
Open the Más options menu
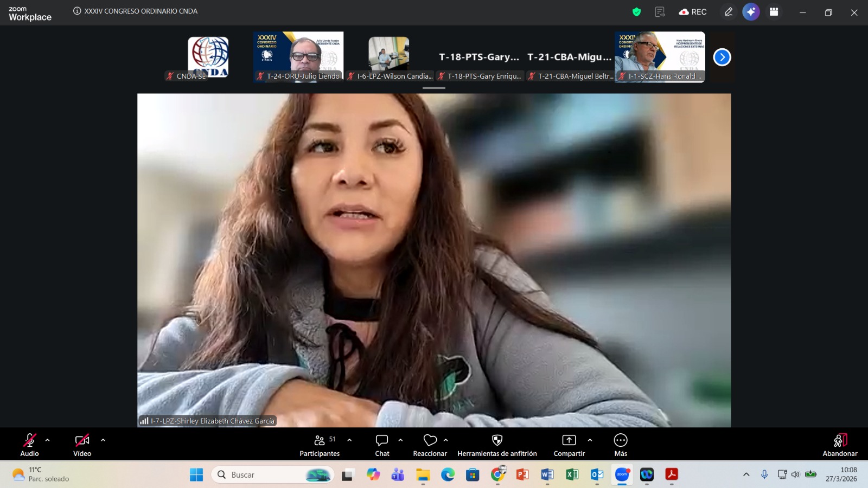621,445
